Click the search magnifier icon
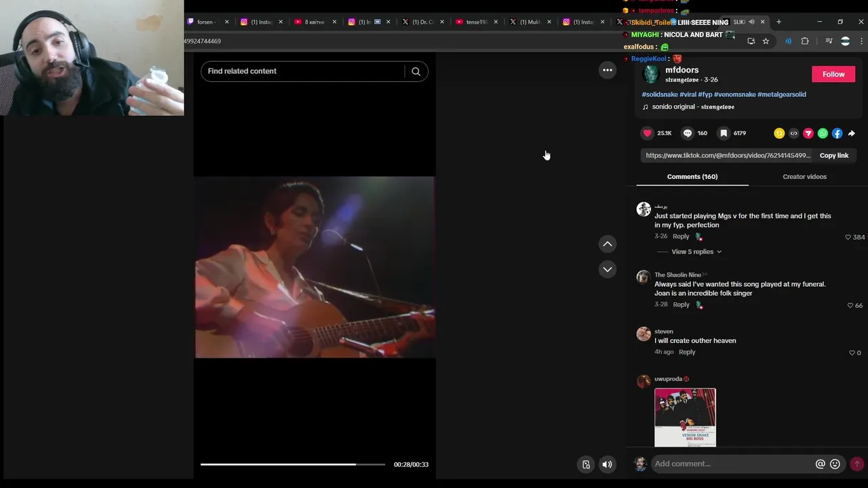 pos(416,71)
